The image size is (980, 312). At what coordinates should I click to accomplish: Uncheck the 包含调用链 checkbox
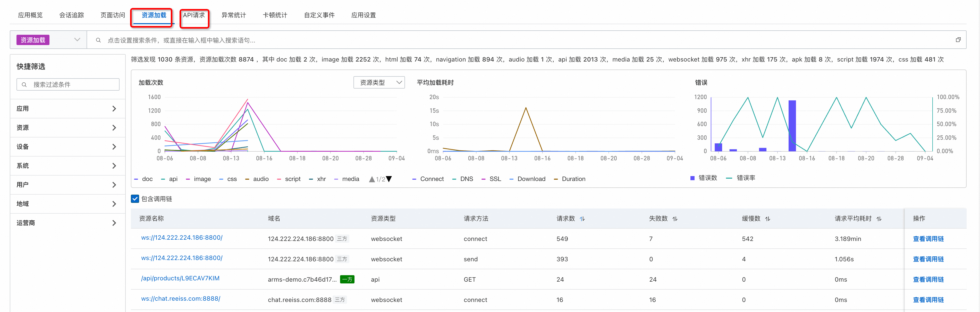(135, 199)
